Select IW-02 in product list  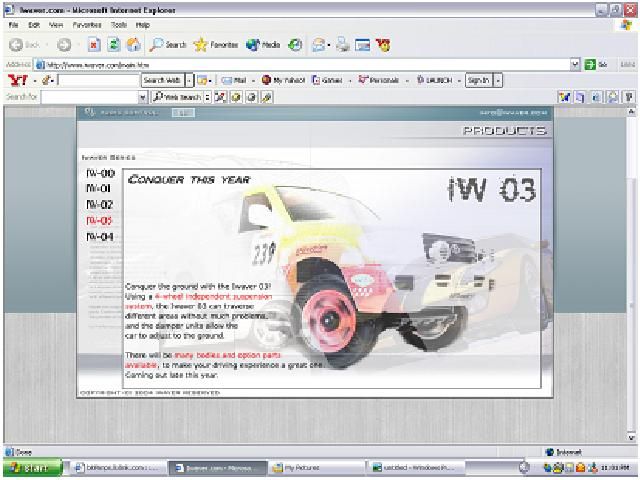(x=100, y=204)
